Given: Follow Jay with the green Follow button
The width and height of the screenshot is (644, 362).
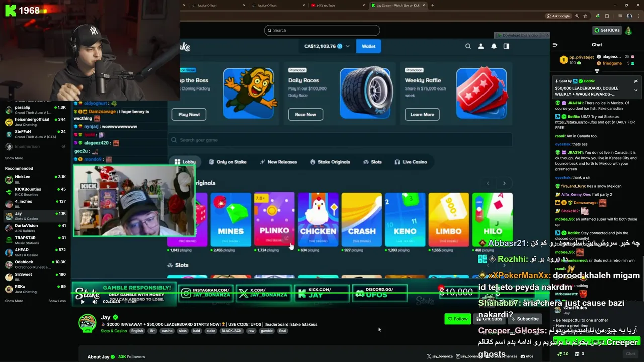Looking at the screenshot, I should point(457,319).
